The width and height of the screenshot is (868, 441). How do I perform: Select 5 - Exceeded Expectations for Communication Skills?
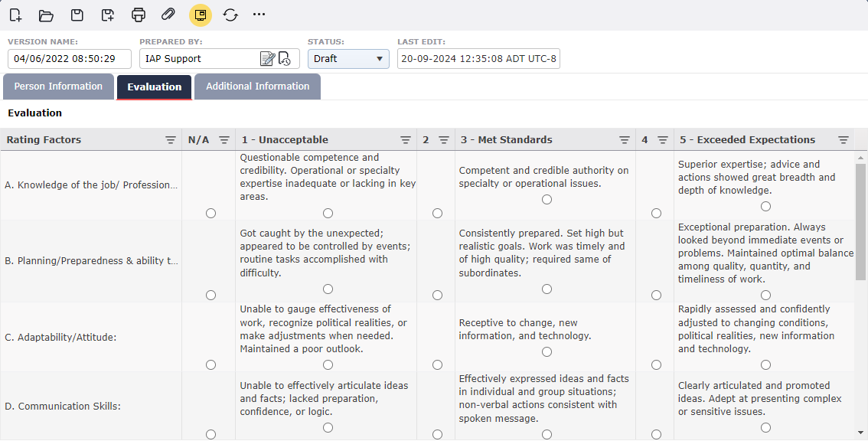point(765,428)
